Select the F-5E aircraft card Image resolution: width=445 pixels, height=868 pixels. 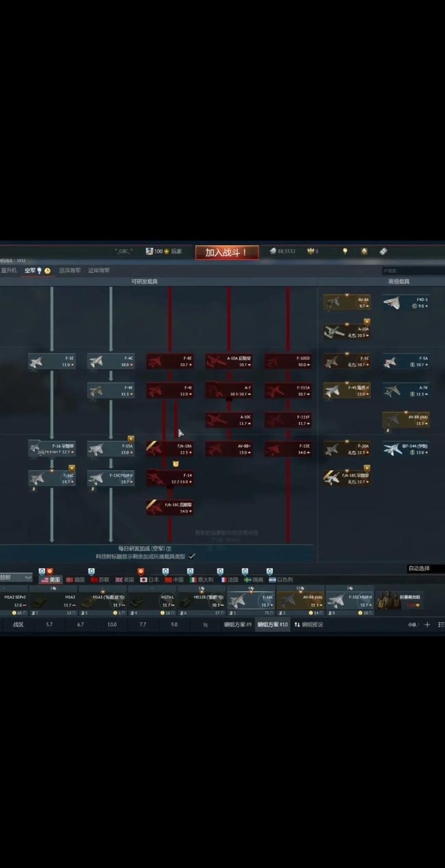click(x=52, y=361)
